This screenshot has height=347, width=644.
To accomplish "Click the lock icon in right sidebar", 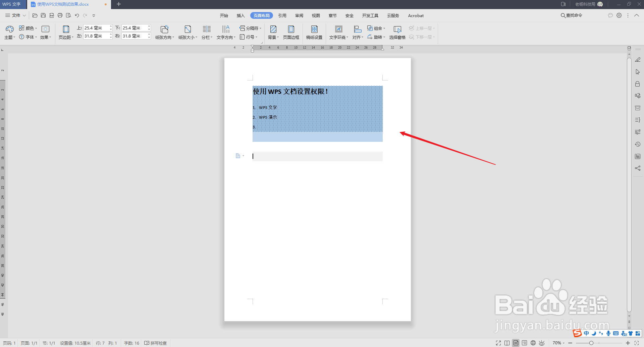I will pos(638,84).
